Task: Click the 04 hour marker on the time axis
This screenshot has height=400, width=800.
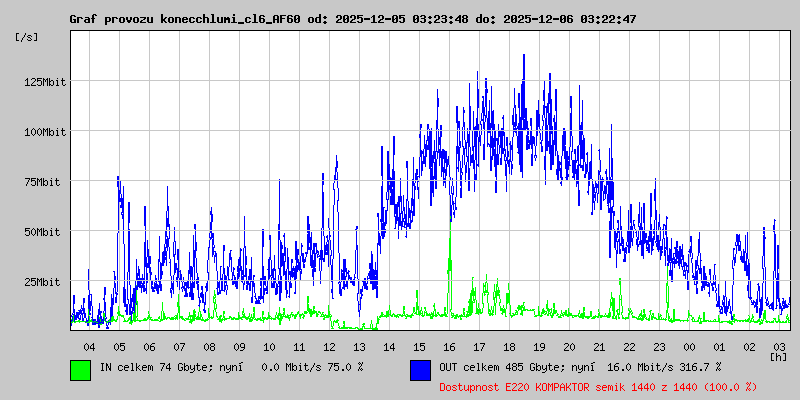Action: pyautogui.click(x=89, y=346)
